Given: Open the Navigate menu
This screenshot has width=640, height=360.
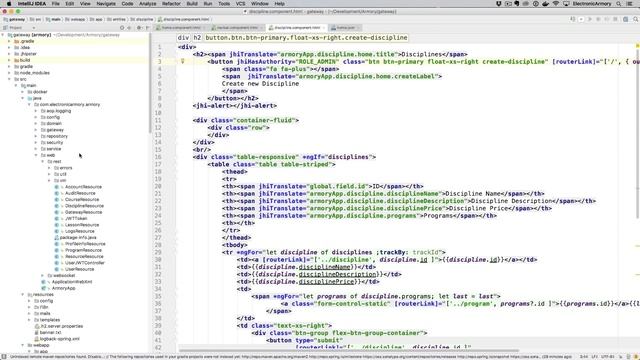Looking at the screenshot, I should (106, 4).
